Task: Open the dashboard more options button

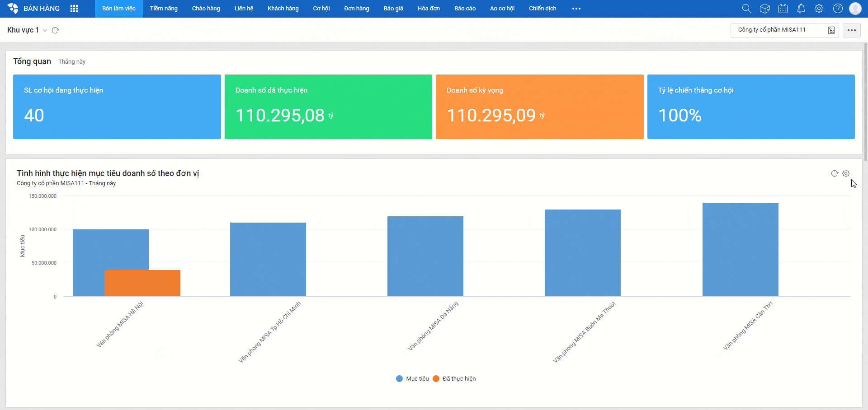Action: click(852, 30)
